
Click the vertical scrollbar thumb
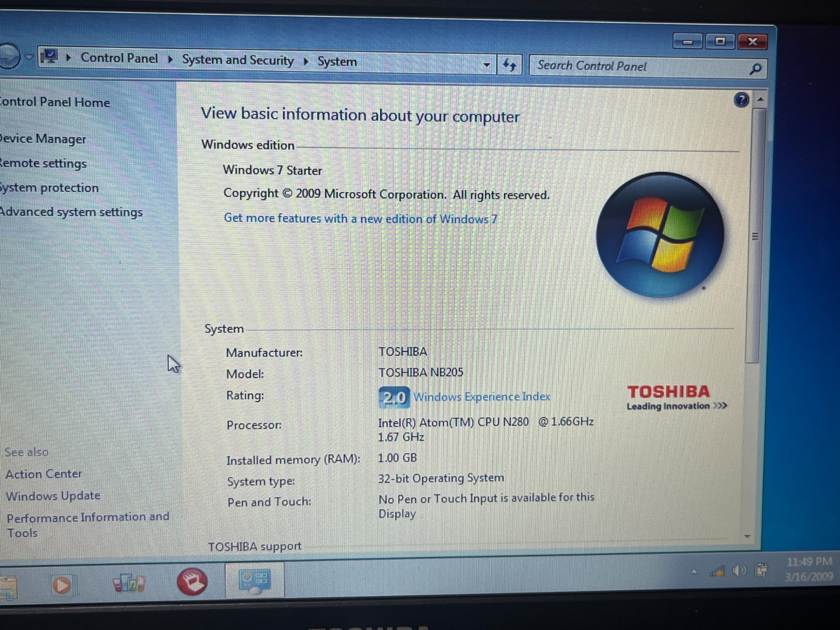click(x=755, y=236)
